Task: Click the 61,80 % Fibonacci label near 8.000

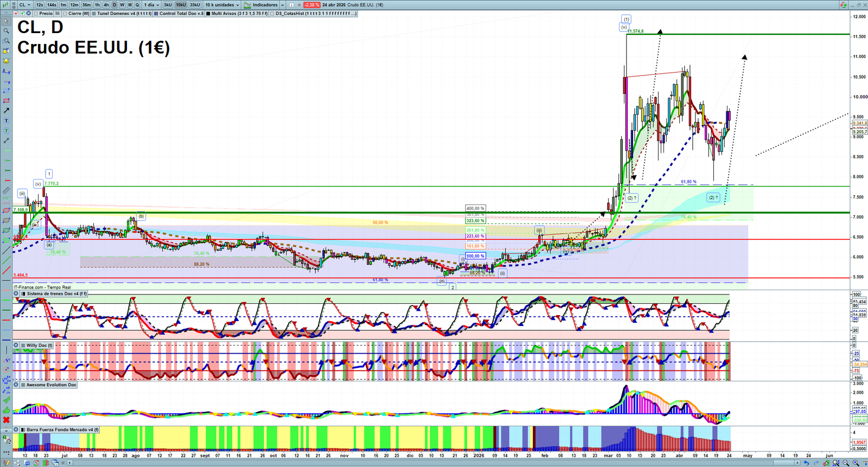Action: point(689,182)
